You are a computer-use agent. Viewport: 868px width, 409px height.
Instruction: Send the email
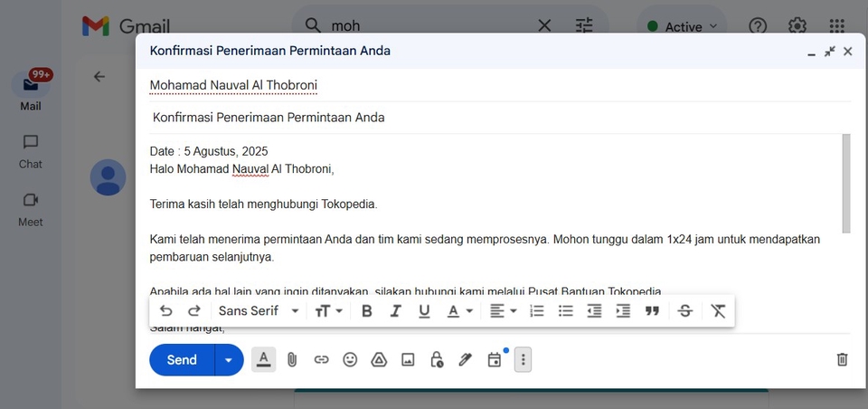[x=182, y=360]
